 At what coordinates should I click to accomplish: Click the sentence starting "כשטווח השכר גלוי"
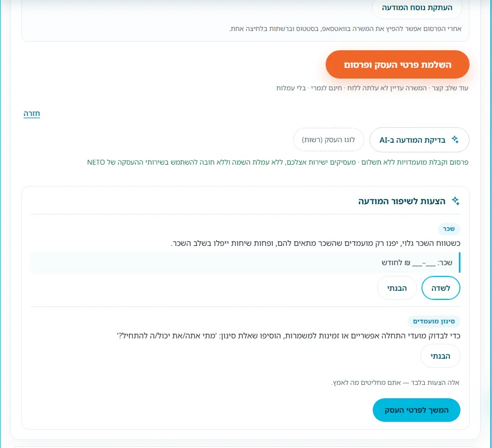click(x=316, y=243)
